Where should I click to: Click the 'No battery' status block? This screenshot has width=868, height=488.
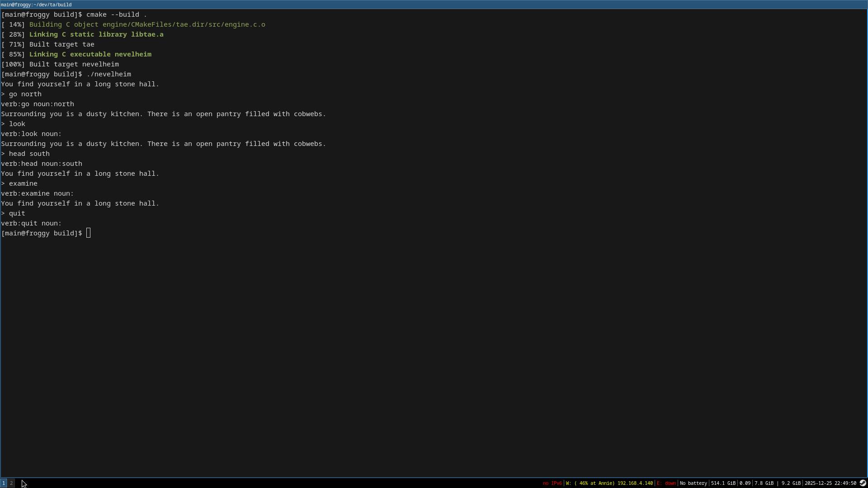tap(693, 483)
